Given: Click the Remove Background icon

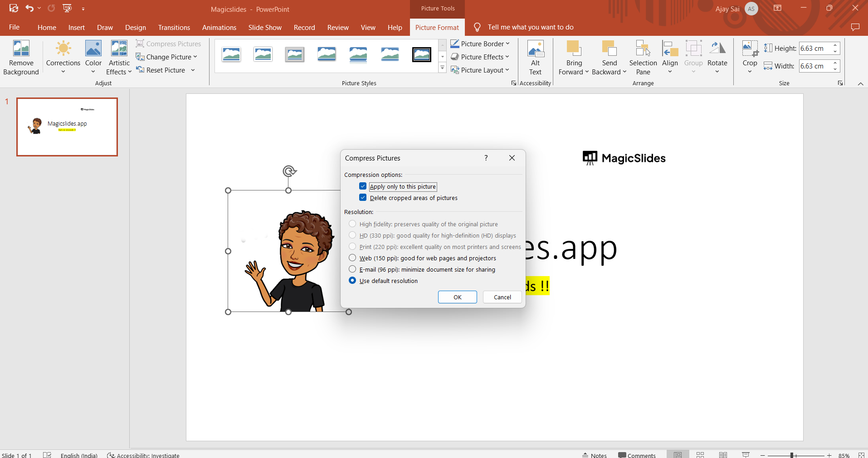Looking at the screenshot, I should [x=21, y=49].
